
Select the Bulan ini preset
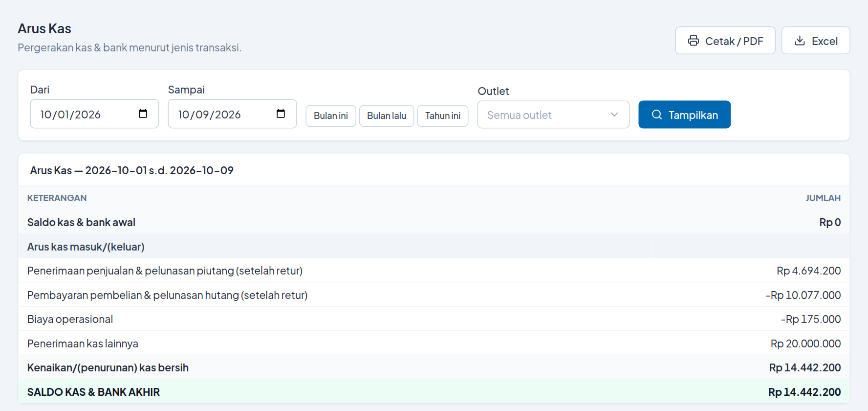coord(331,116)
